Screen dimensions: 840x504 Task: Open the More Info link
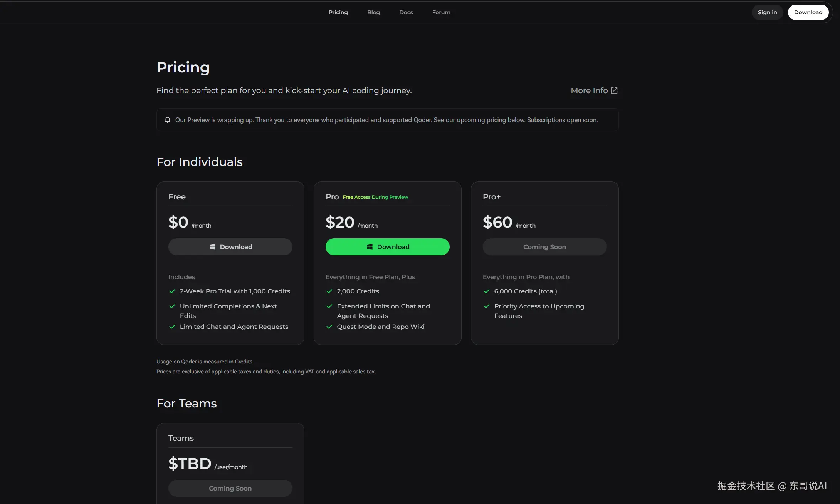589,90
